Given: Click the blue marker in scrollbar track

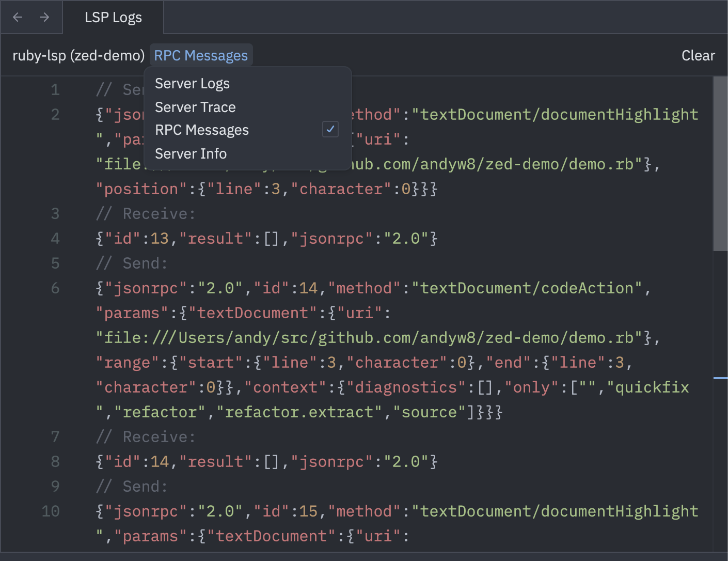Looking at the screenshot, I should point(720,378).
